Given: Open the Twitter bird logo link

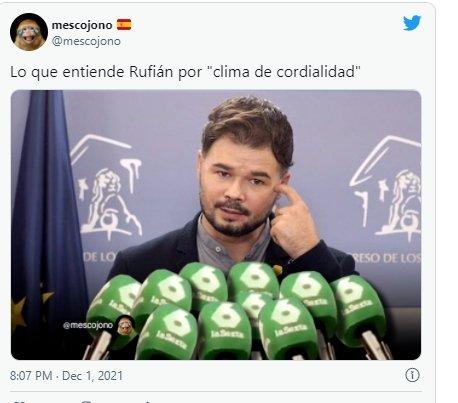Looking at the screenshot, I should (412, 23).
